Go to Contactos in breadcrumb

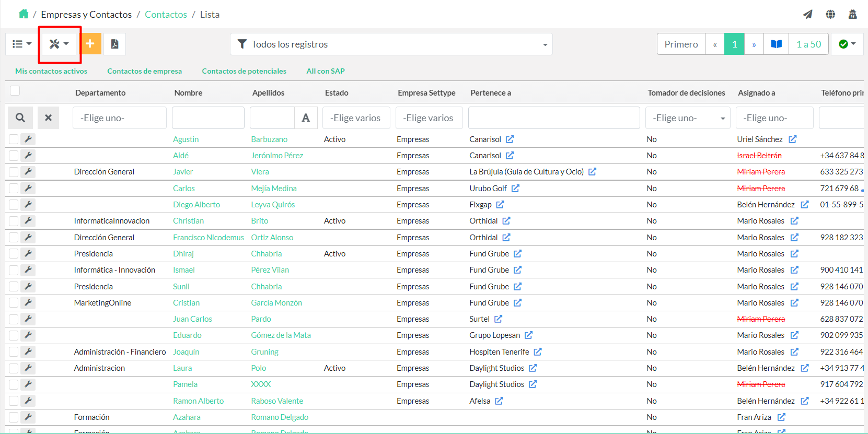click(x=166, y=15)
